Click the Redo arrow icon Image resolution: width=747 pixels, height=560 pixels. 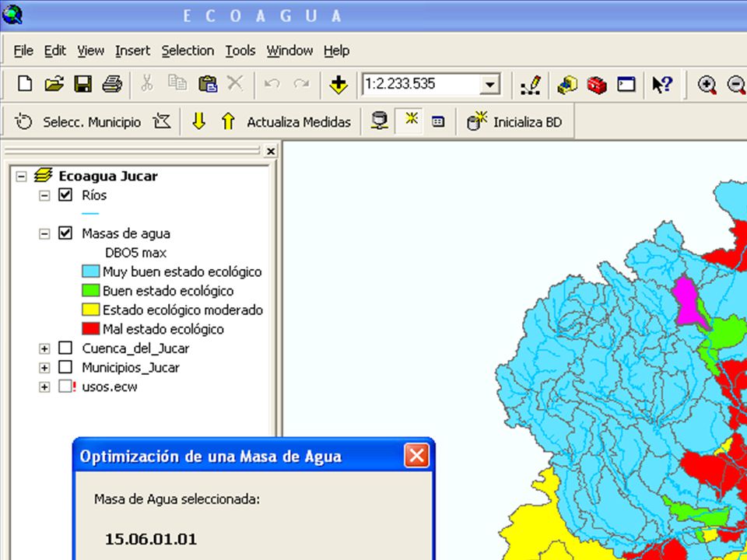point(301,84)
